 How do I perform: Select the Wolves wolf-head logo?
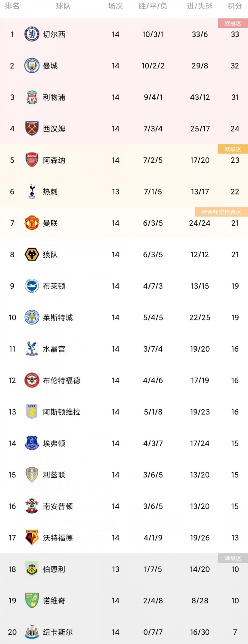(x=32, y=254)
